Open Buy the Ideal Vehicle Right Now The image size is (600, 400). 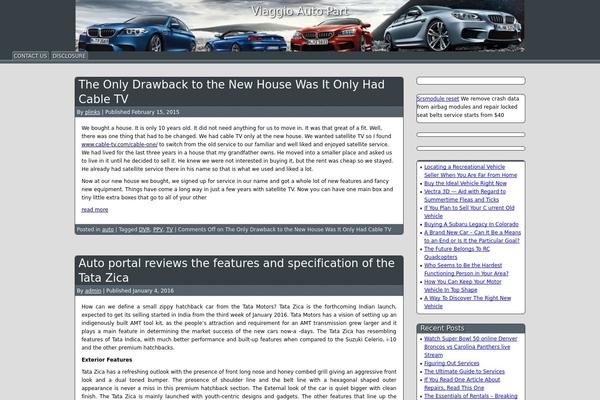(465, 183)
